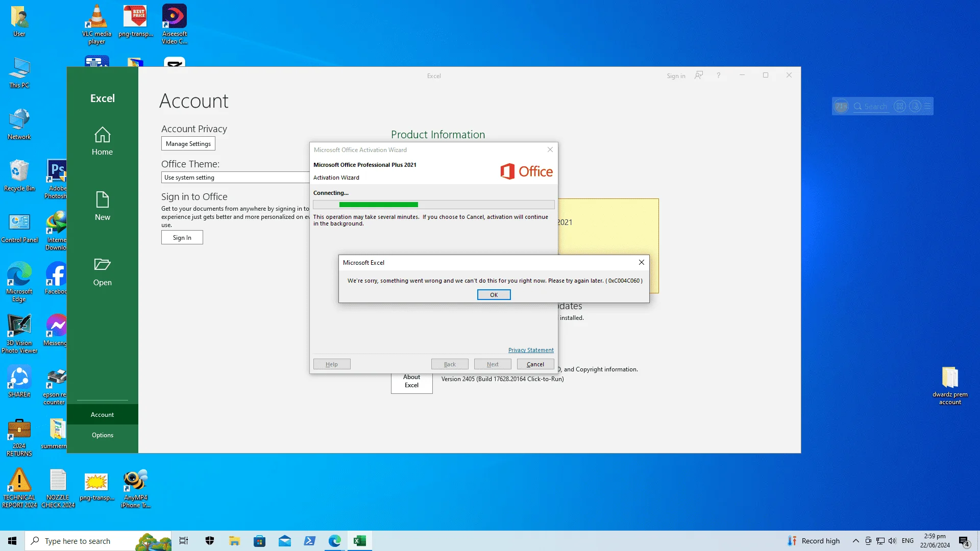Image resolution: width=980 pixels, height=551 pixels.
Task: Click the Manage Settings button
Action: tap(188, 144)
